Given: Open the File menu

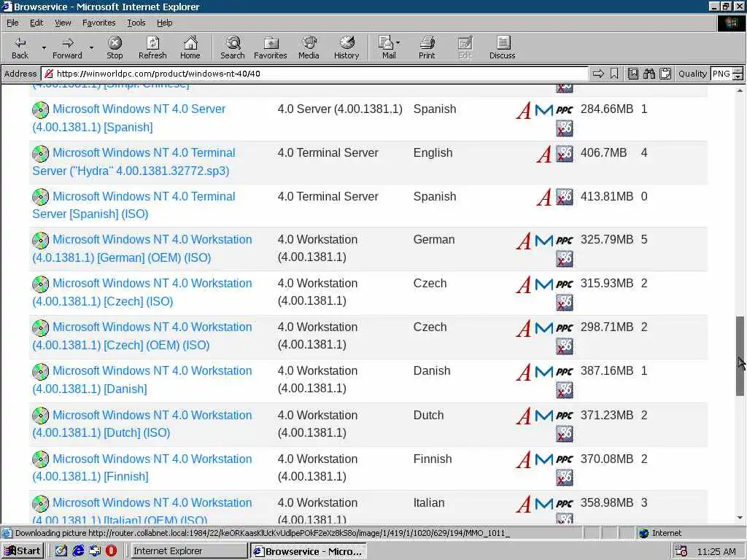Looking at the screenshot, I should pyautogui.click(x=12, y=23).
